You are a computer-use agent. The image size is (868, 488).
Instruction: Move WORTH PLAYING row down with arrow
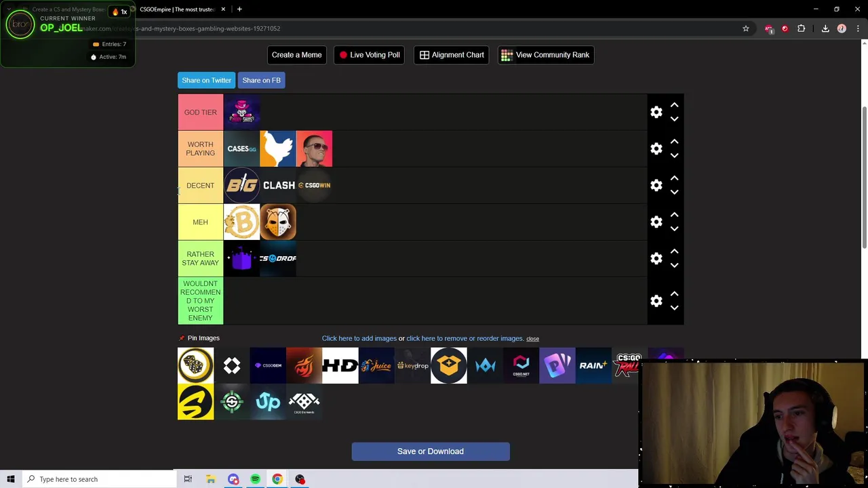click(674, 156)
